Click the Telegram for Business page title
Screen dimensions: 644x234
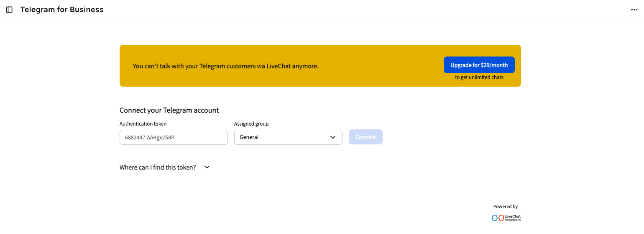tap(62, 10)
